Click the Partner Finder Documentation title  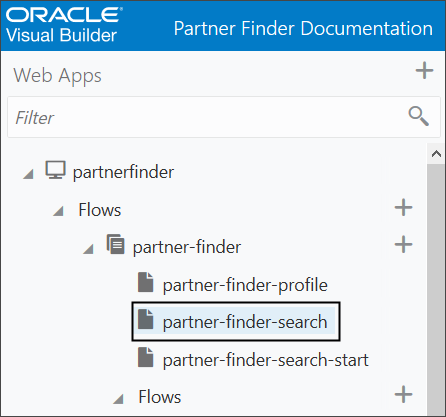[303, 28]
